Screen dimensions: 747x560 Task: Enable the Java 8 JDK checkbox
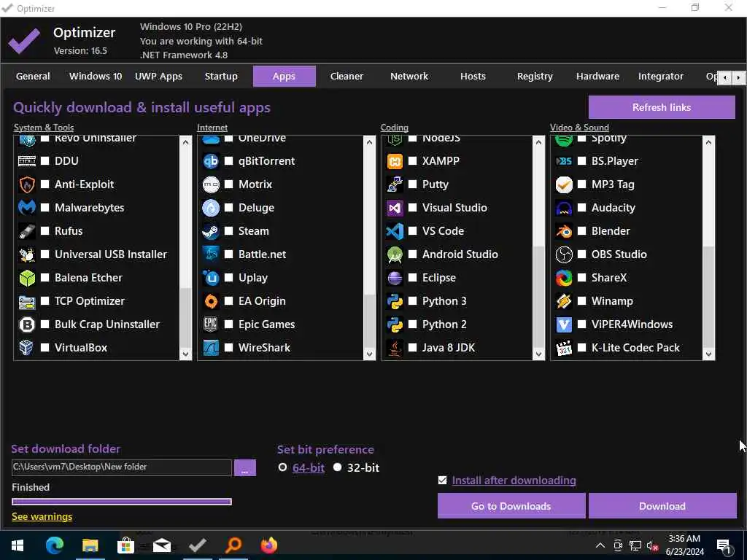[x=413, y=348]
